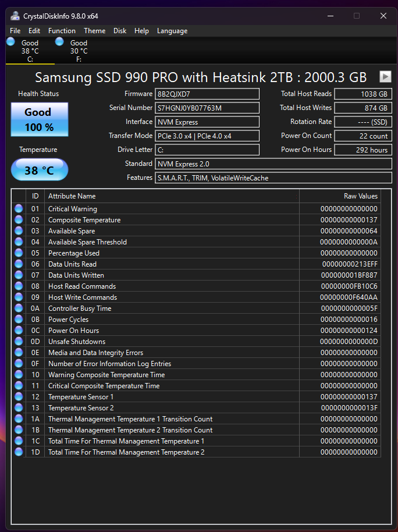Click the F: drive status orb icon

[x=60, y=41]
